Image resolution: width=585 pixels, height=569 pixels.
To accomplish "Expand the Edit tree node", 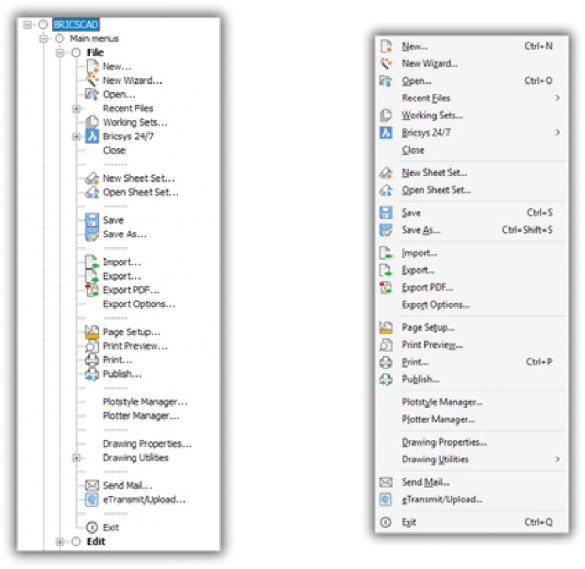I will click(x=60, y=542).
